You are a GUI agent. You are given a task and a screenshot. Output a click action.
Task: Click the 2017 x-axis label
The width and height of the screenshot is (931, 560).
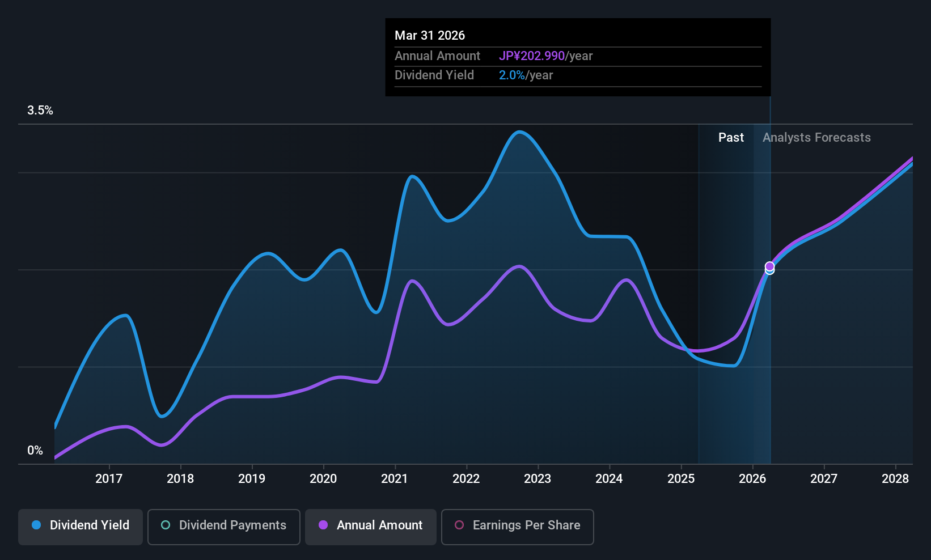(109, 479)
